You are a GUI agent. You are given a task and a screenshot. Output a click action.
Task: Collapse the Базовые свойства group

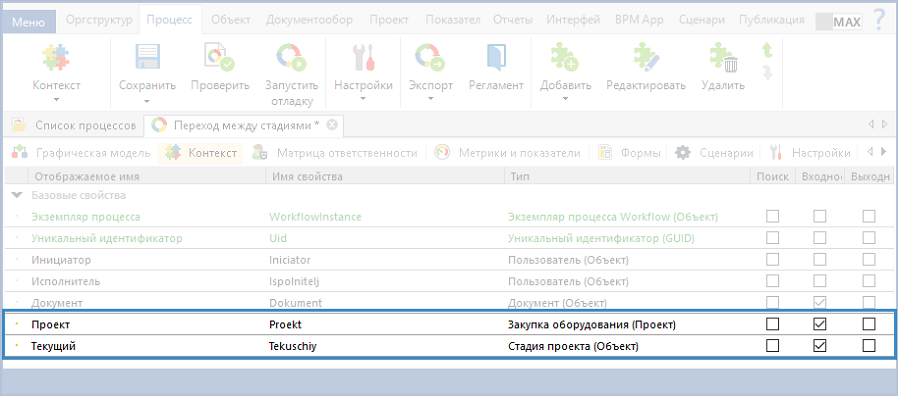[17, 195]
